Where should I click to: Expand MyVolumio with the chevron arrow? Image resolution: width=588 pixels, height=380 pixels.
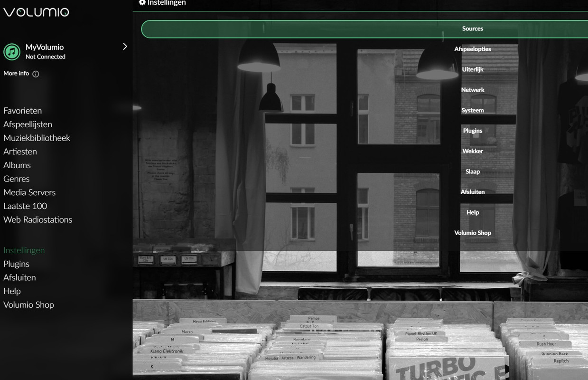125,47
